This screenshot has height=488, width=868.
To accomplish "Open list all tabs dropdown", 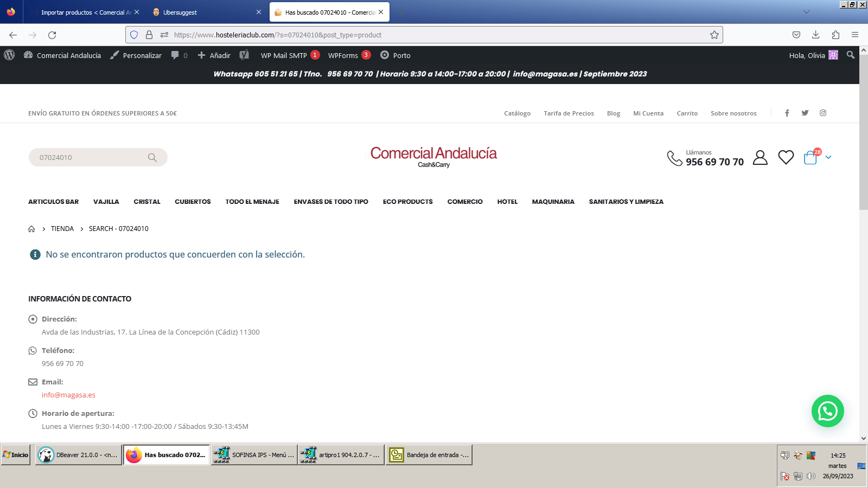I will [x=807, y=12].
